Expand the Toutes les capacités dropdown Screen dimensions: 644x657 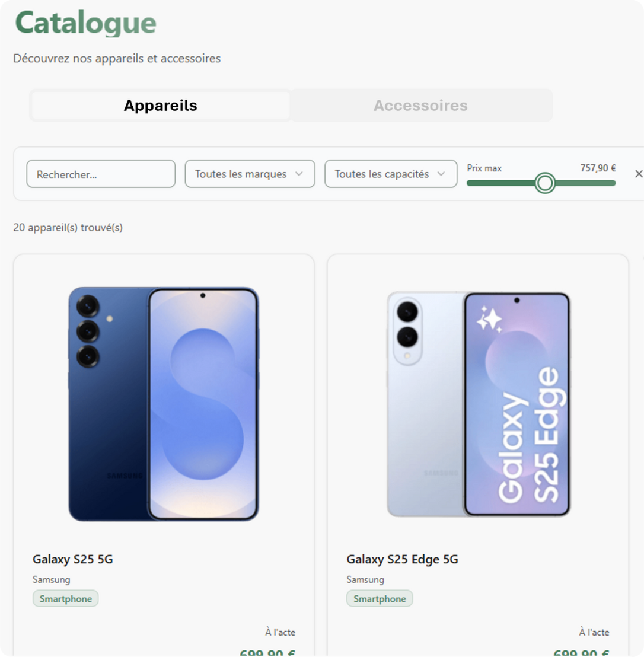pyautogui.click(x=390, y=174)
